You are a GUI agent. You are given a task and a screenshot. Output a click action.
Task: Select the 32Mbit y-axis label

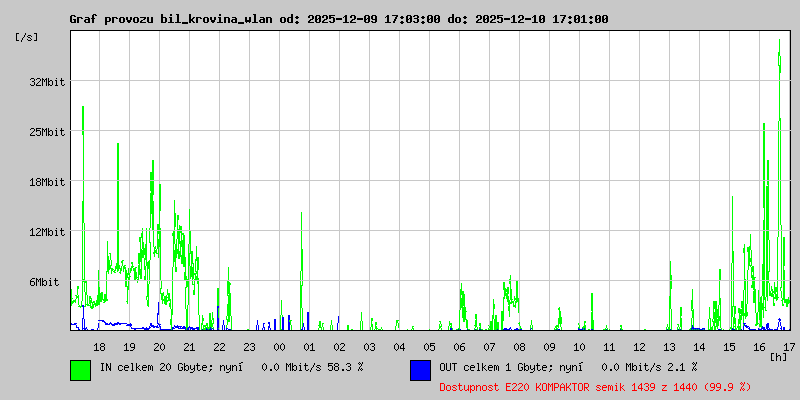click(47, 82)
